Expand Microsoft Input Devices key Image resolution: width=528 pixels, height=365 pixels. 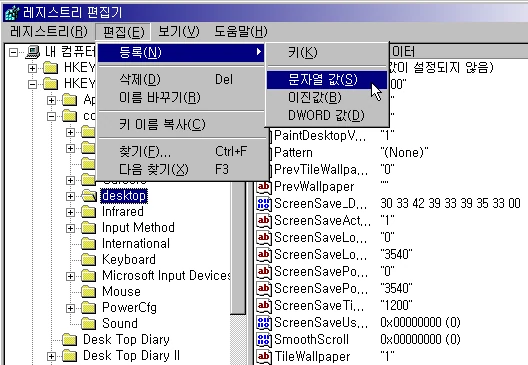(70, 276)
